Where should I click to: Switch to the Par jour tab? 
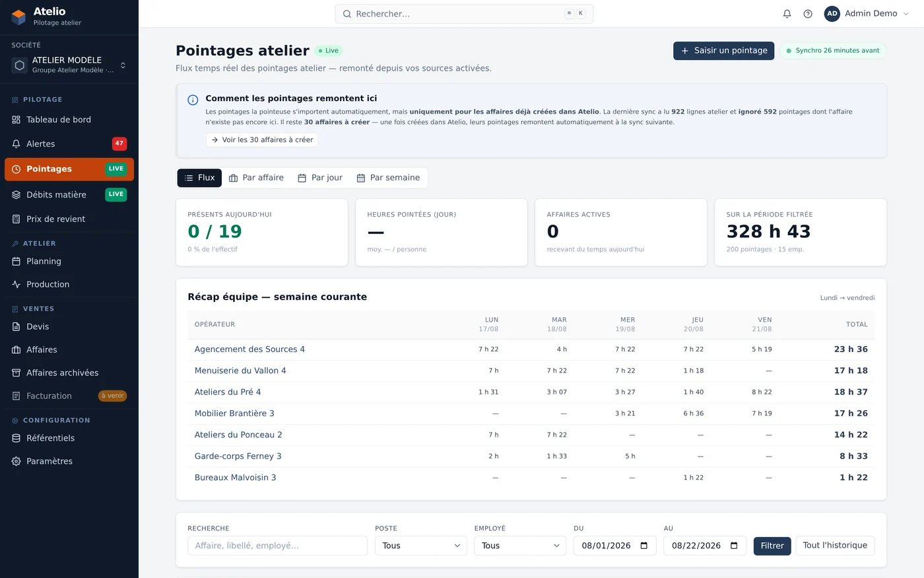[320, 178]
